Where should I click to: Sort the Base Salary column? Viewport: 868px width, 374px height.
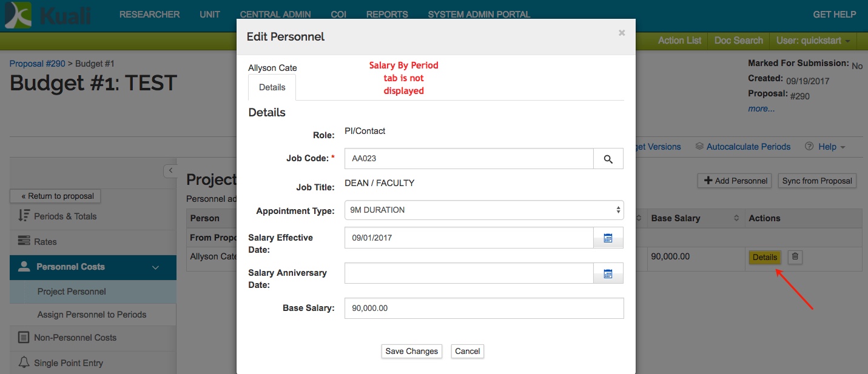736,218
